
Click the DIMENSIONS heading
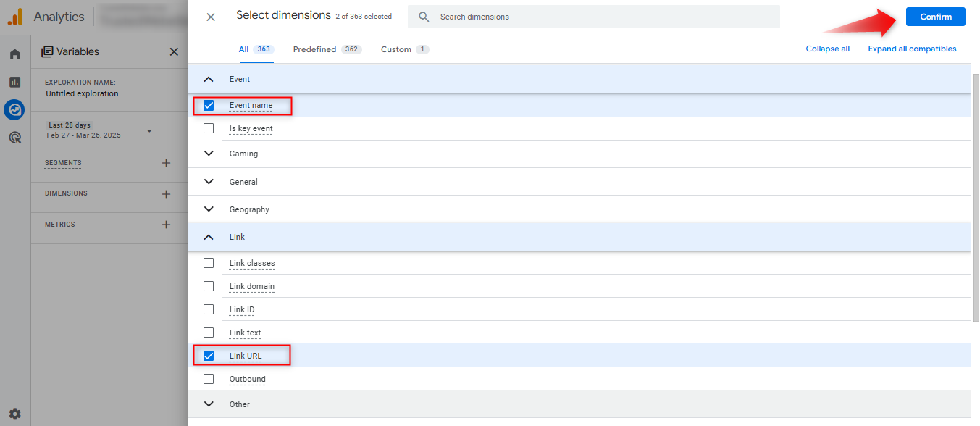[x=66, y=194]
